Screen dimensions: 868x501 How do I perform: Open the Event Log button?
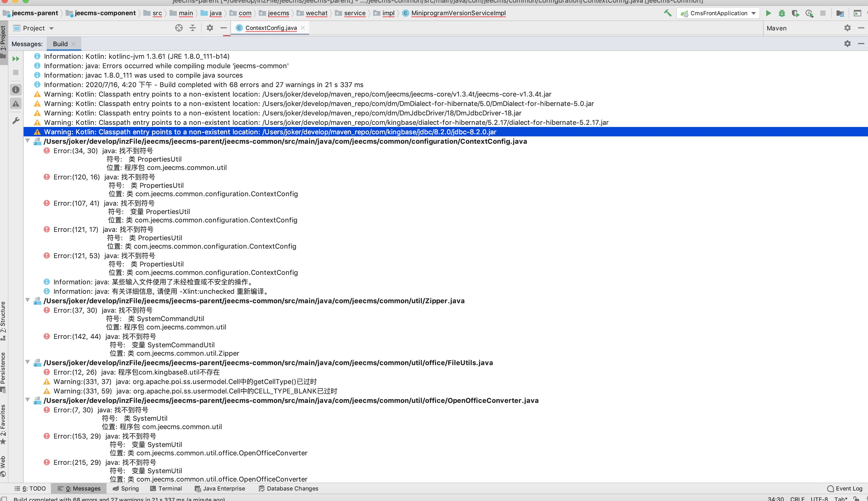point(845,488)
